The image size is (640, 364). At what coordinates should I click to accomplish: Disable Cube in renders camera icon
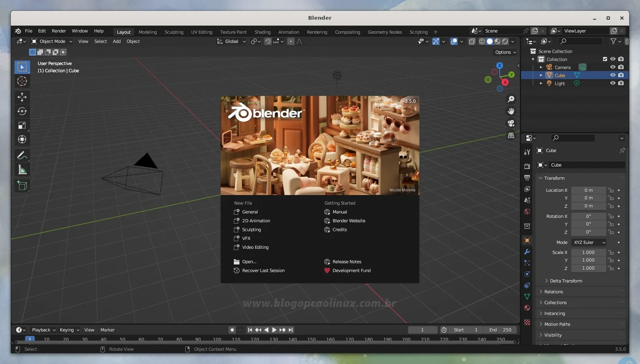pos(621,75)
